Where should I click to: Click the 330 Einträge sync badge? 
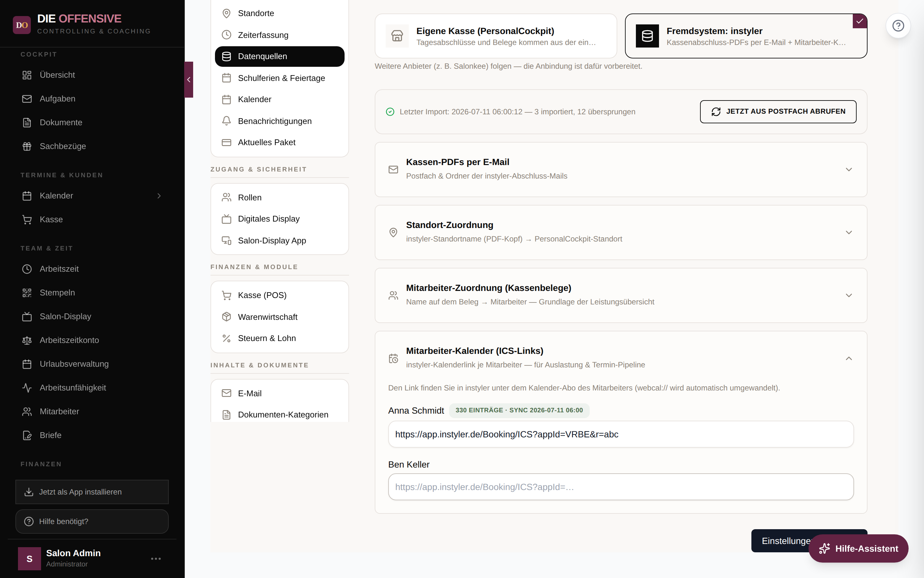pos(519,410)
